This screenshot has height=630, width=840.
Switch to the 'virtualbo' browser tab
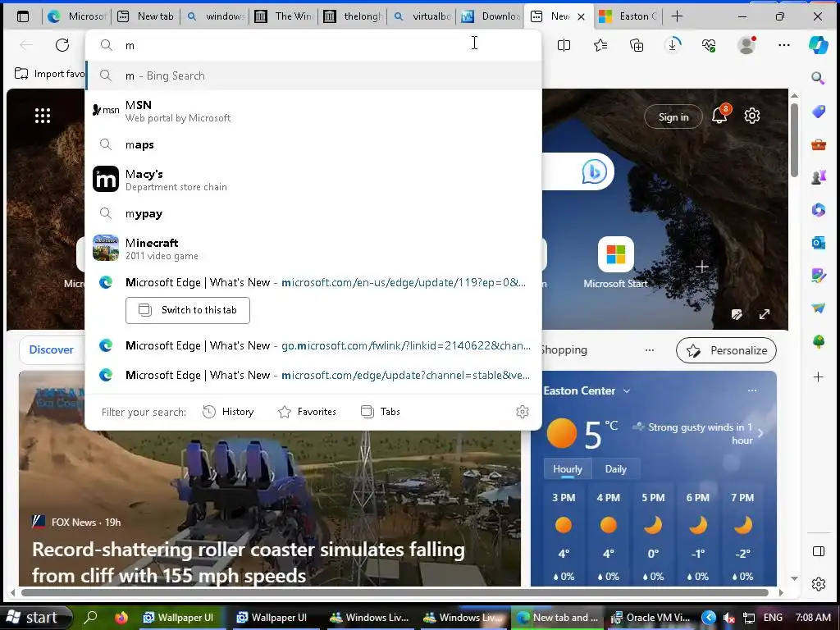tap(422, 16)
